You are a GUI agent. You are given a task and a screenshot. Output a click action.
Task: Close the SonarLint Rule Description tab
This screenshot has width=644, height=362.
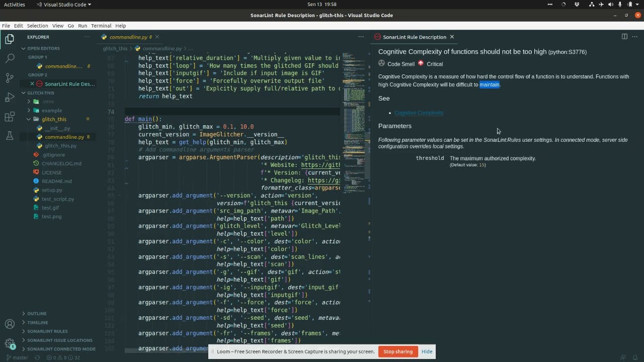(x=452, y=37)
